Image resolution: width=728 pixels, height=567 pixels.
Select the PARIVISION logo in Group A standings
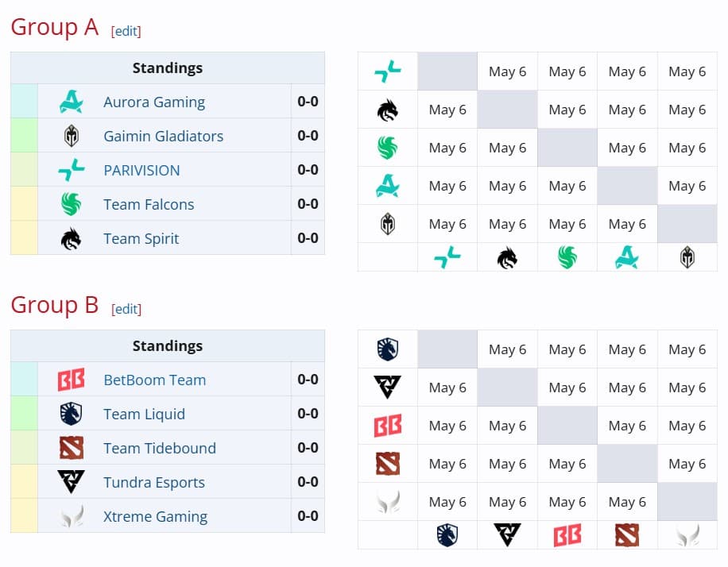click(x=71, y=169)
